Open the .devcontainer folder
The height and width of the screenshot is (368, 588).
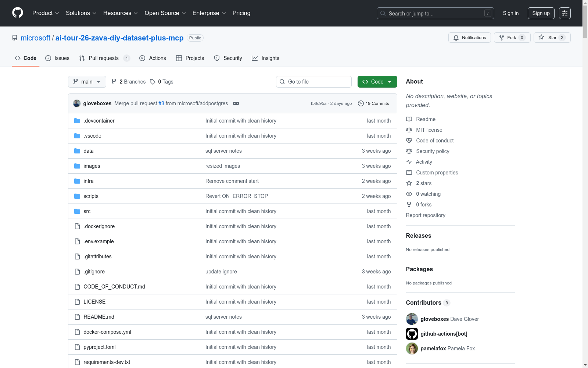coord(99,121)
